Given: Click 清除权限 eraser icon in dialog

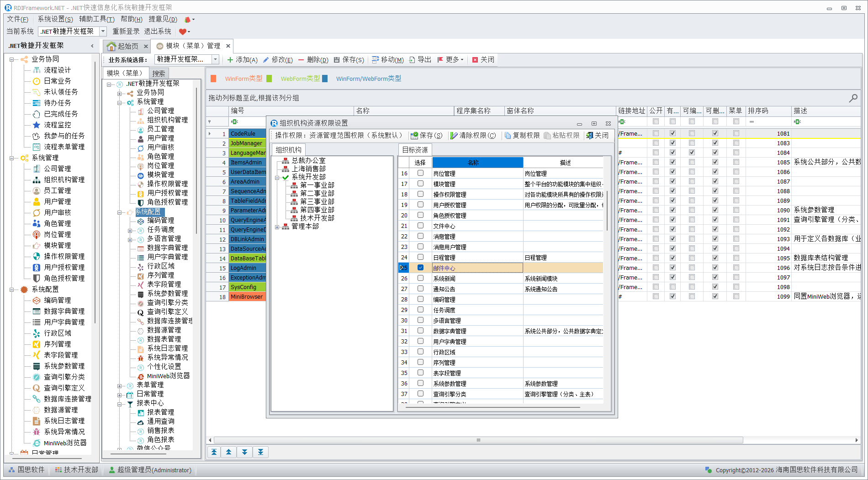Looking at the screenshot, I should pos(454,136).
